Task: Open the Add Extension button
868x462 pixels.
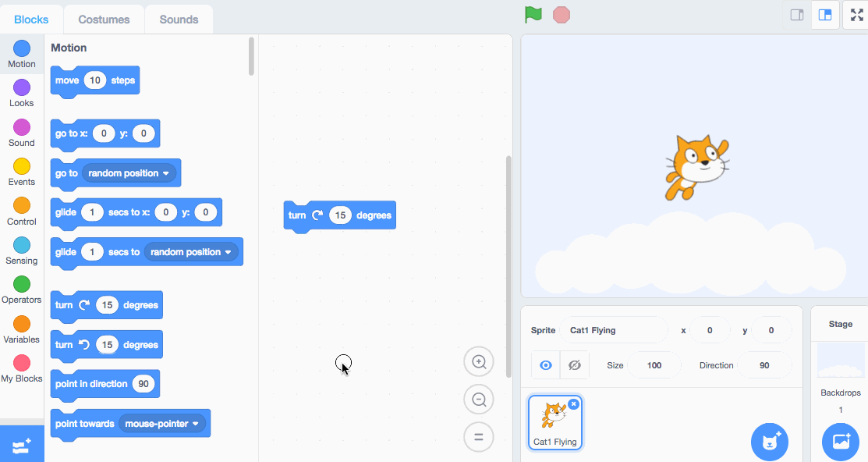Action: point(22,445)
